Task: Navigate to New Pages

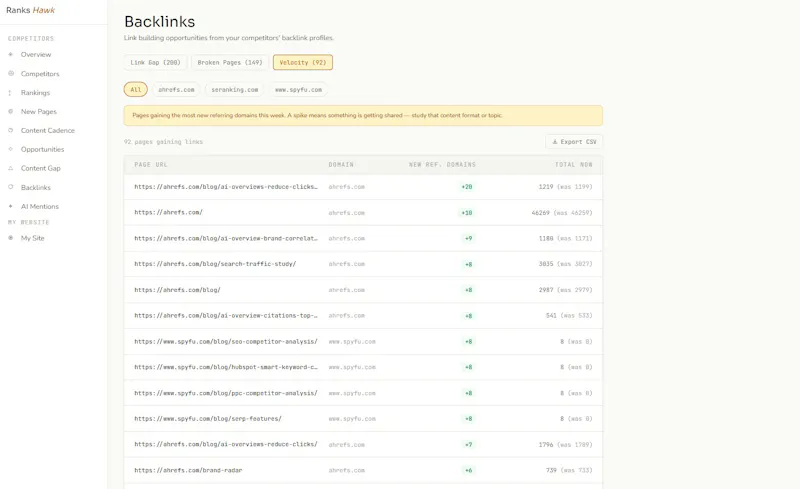Action: click(39, 112)
